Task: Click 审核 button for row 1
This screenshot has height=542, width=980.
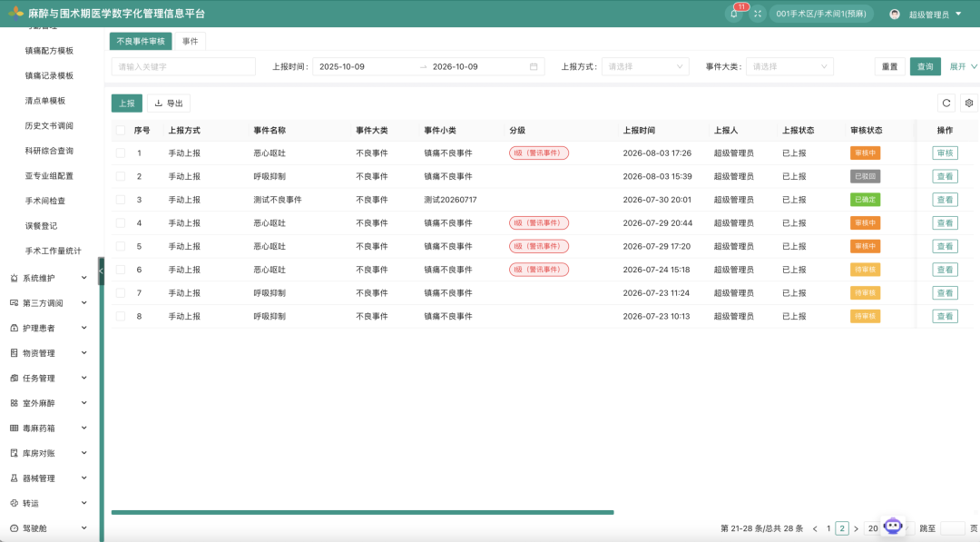Action: coord(945,153)
